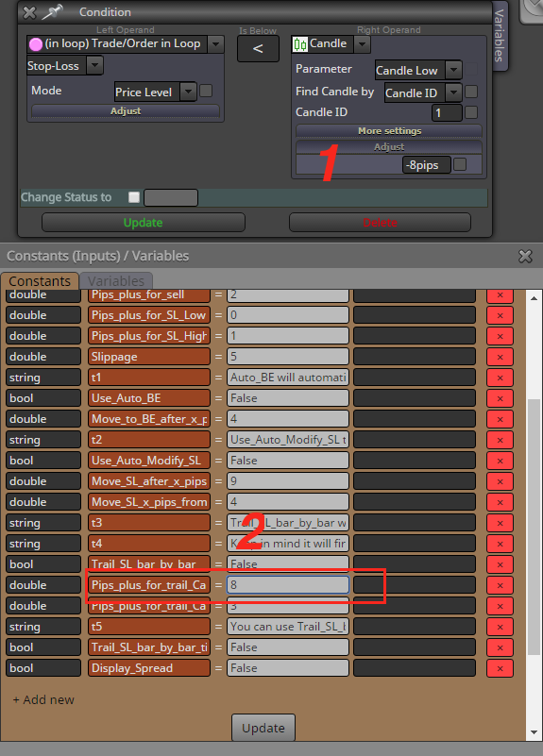The width and height of the screenshot is (543, 756).
Task: Toggle the checkbox next to -8pips adjust
Action: [460, 164]
